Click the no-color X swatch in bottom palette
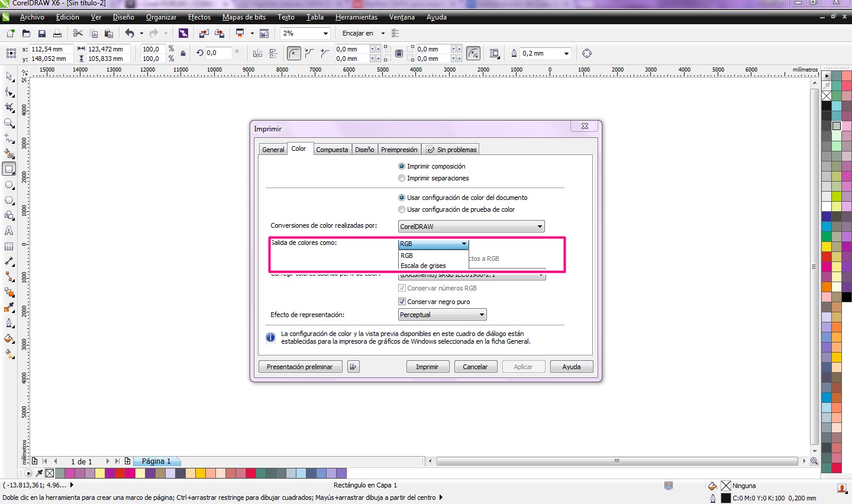 click(x=50, y=473)
